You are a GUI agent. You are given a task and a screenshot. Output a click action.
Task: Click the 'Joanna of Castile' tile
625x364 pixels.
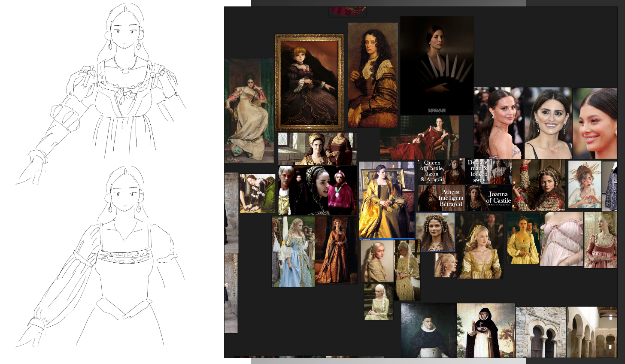tap(489, 198)
